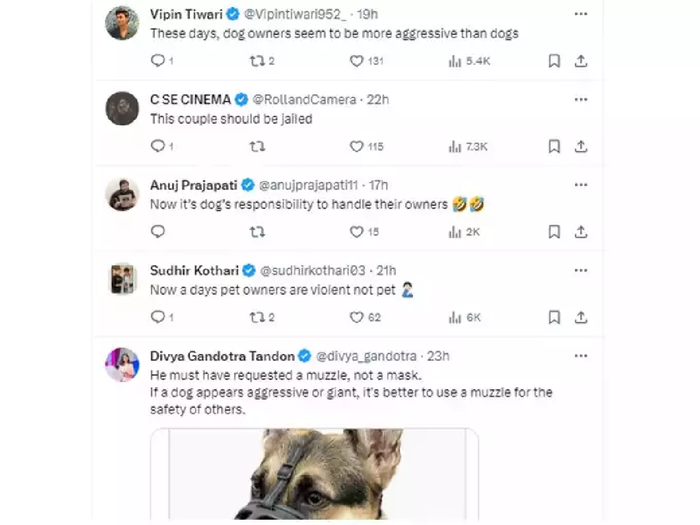The image size is (700, 525).
Task: Click Vipin Tiwari's profile avatar
Action: point(122,23)
